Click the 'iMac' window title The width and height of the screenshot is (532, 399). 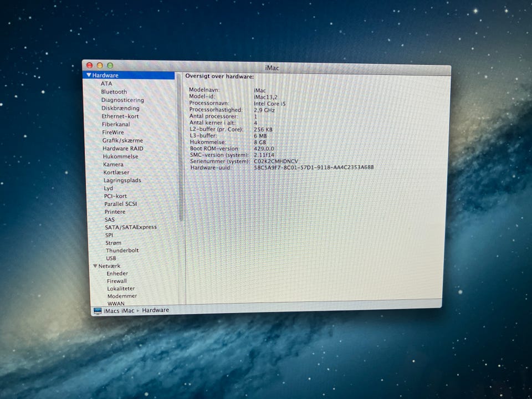tap(272, 68)
